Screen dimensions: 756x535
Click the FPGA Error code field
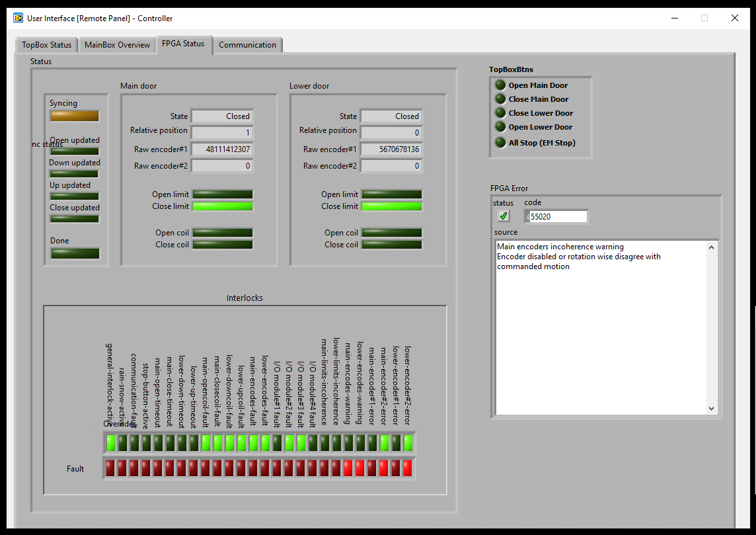pos(556,217)
